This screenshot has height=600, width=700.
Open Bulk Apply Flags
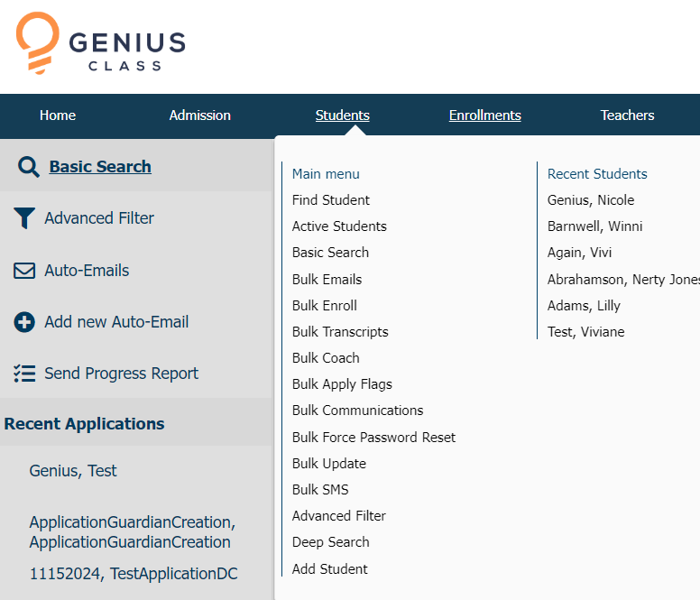[342, 384]
